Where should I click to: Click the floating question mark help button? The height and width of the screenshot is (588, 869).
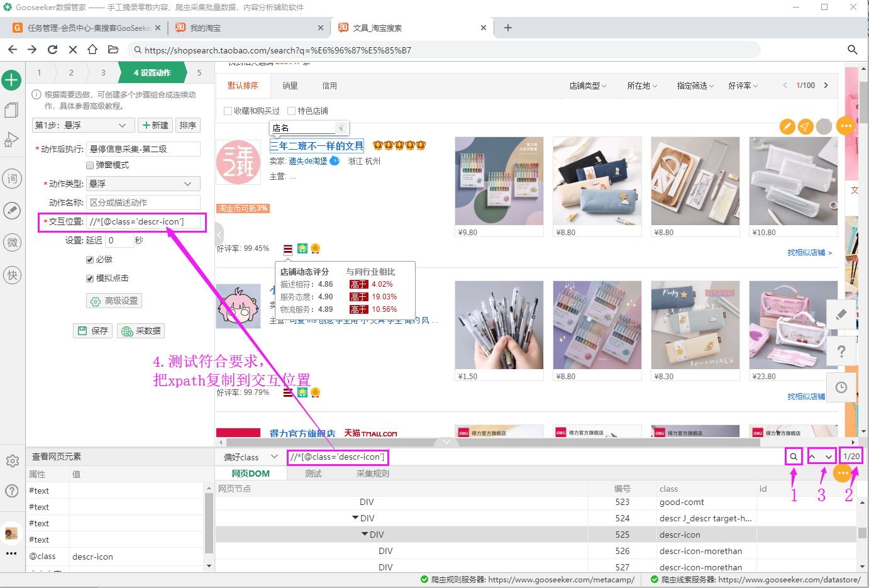click(841, 351)
